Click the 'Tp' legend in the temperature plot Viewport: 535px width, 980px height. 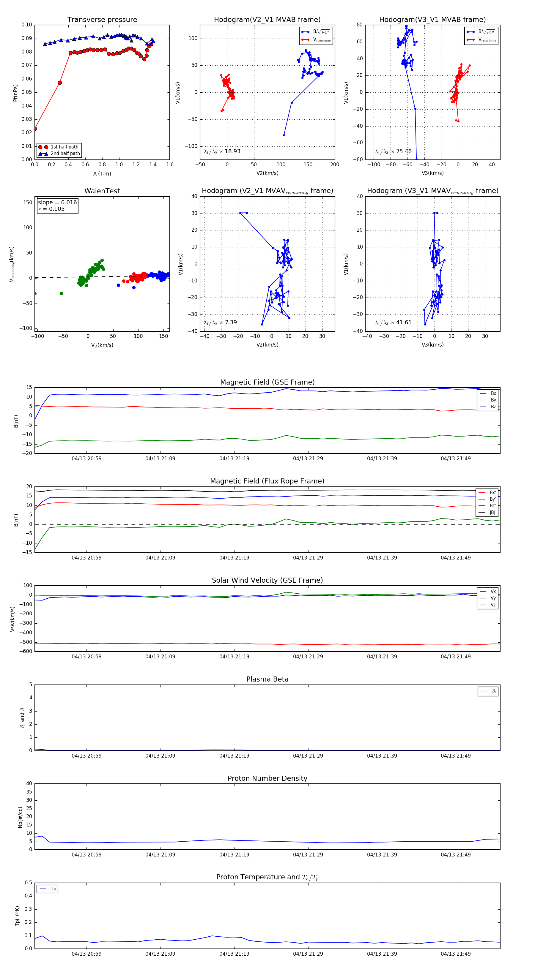pyautogui.click(x=47, y=889)
